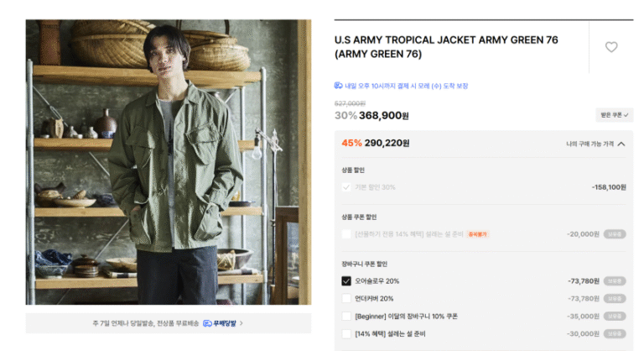Uncheck the 오어슬로우 20% cart coupon
644x351 pixels.
click(x=346, y=281)
